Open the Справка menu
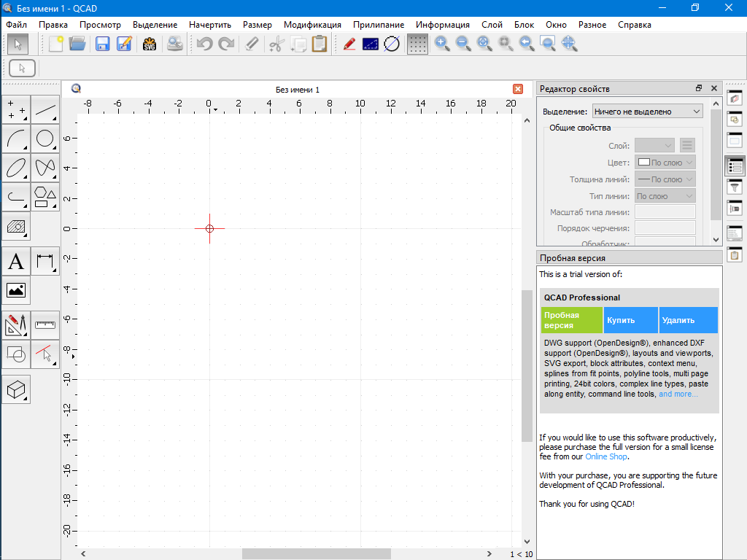Screen dimensions: 747x560 (x=635, y=25)
